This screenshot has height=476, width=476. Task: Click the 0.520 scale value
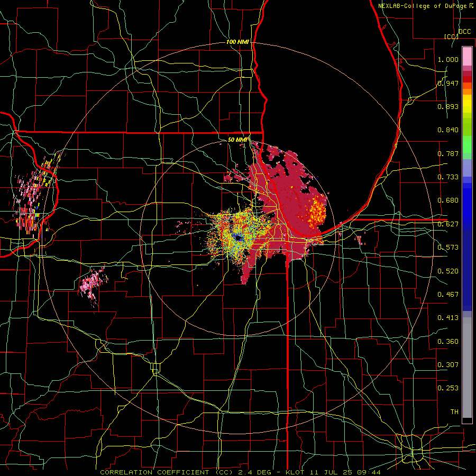[448, 271]
